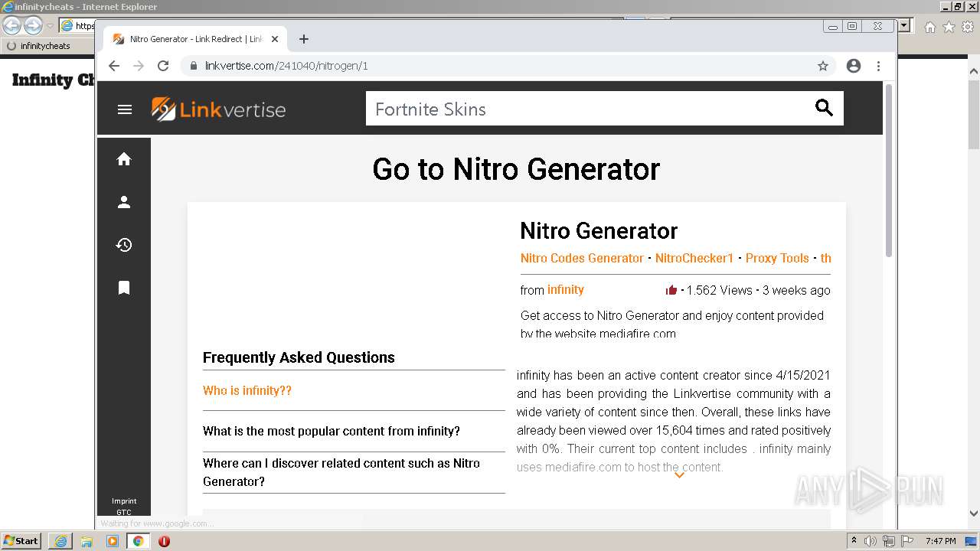View site lock info in address bar
Screen dimensions: 980x551
[194, 66]
